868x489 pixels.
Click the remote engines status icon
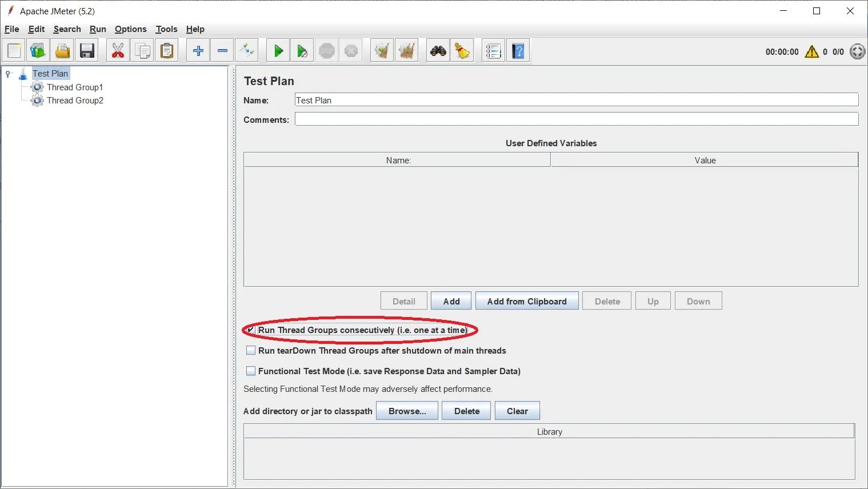coord(858,51)
